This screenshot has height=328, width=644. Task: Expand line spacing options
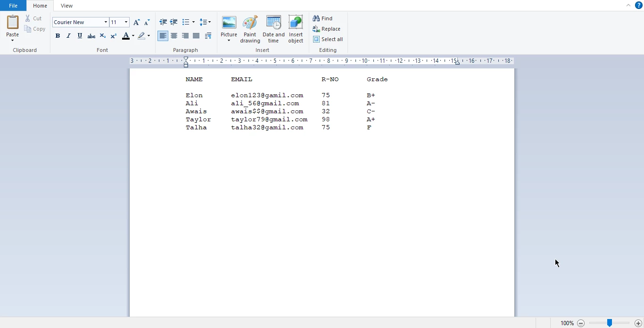click(x=205, y=22)
